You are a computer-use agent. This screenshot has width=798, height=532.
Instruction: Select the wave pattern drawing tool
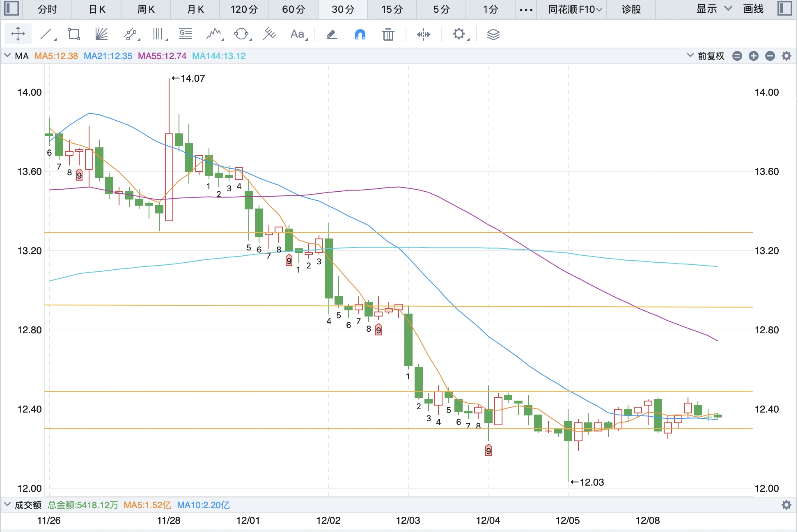[213, 34]
